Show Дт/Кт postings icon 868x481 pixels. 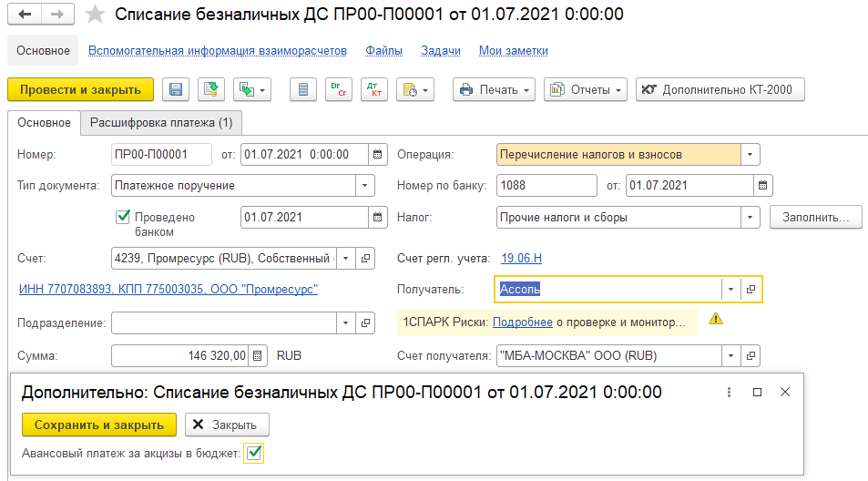click(x=373, y=89)
